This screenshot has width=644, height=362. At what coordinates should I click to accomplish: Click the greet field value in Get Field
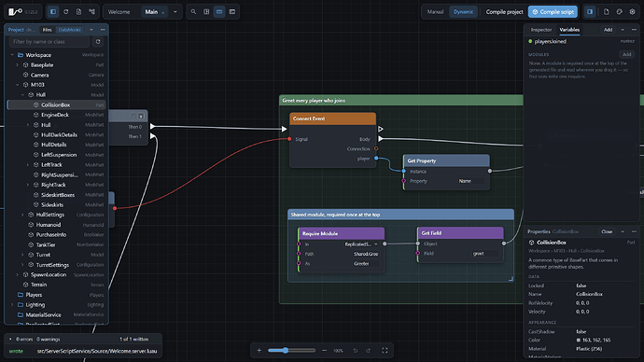pyautogui.click(x=484, y=254)
